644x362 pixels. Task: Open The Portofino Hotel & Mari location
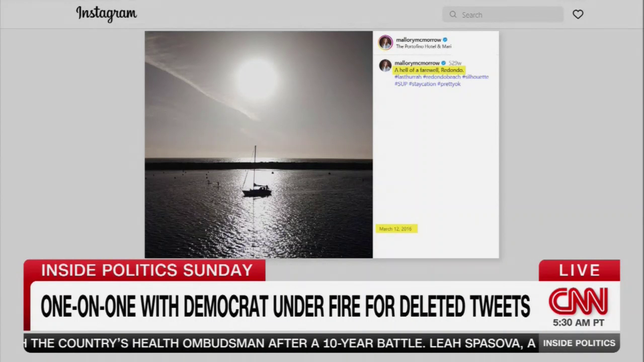pos(423,46)
